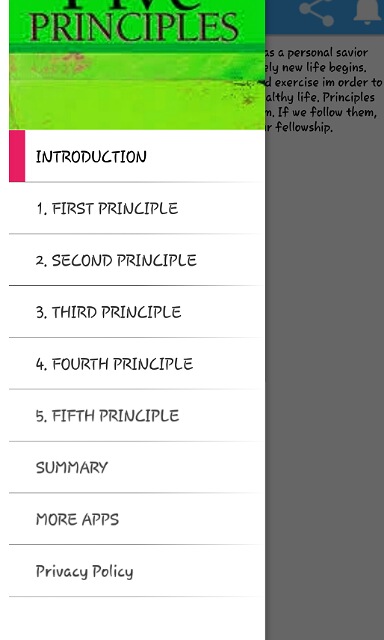Screen dimensions: 384x640
Task: Tap the PRINCIPLES title text in header
Action: point(134,27)
